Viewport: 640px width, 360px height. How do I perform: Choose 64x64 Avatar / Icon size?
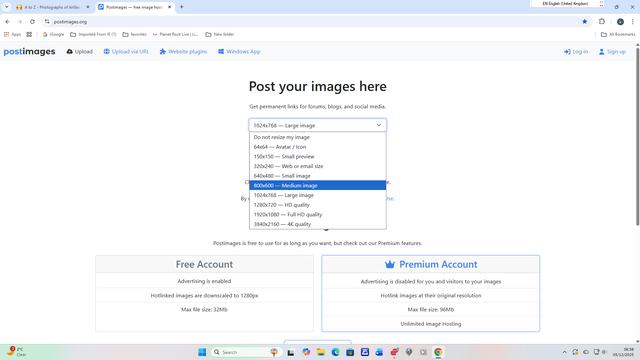(318, 147)
